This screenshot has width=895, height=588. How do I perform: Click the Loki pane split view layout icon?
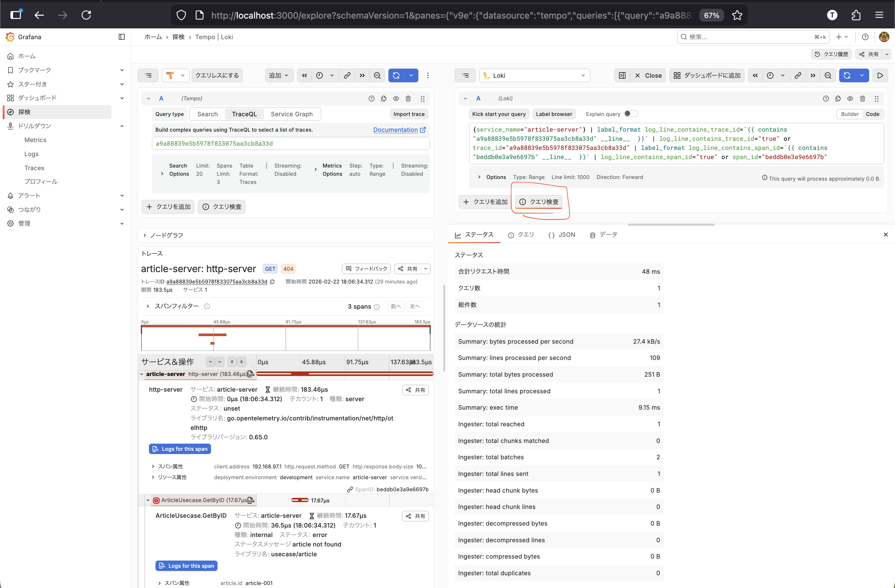622,75
